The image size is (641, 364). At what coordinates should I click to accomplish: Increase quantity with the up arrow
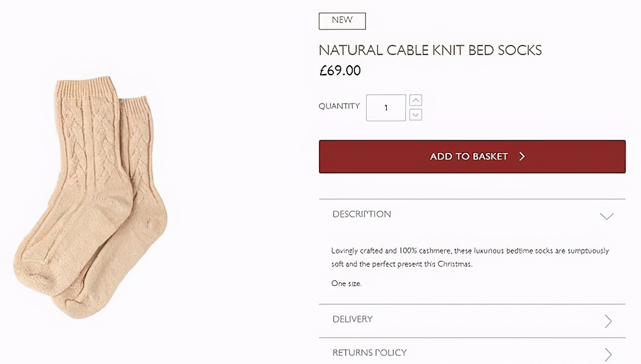point(416,100)
